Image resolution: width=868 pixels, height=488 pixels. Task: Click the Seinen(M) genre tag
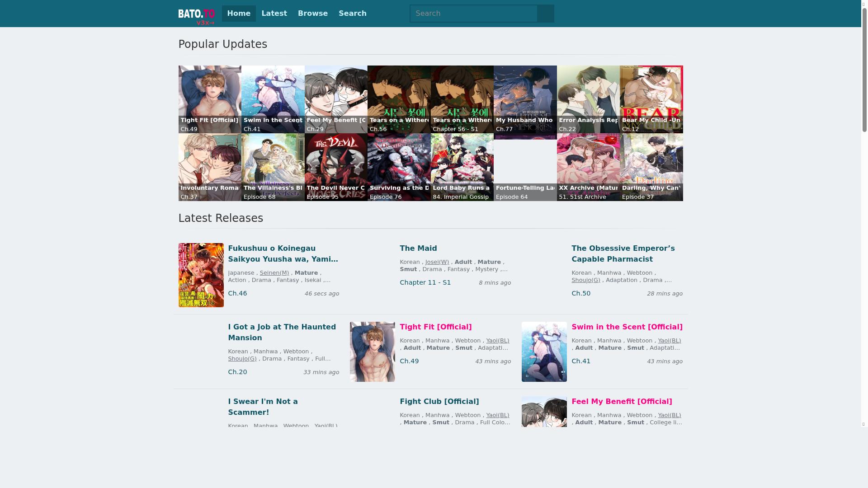[x=274, y=273]
